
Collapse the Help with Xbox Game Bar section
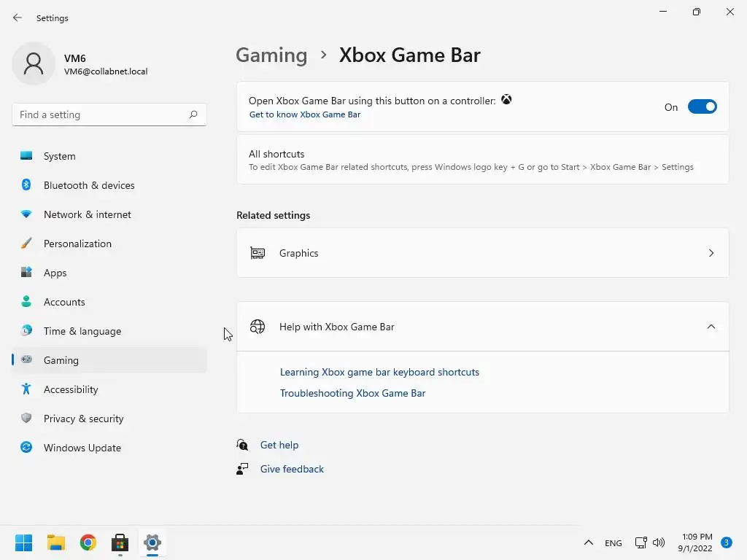tap(711, 327)
